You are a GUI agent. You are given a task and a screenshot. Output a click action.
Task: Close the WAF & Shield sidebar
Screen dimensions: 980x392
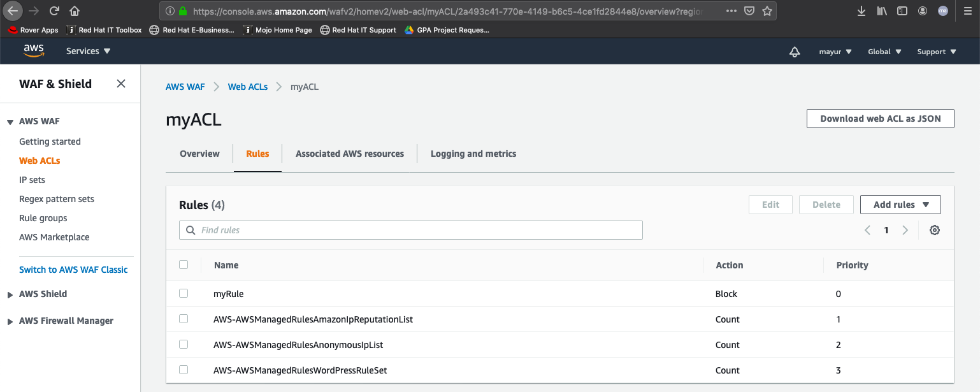[x=121, y=83]
